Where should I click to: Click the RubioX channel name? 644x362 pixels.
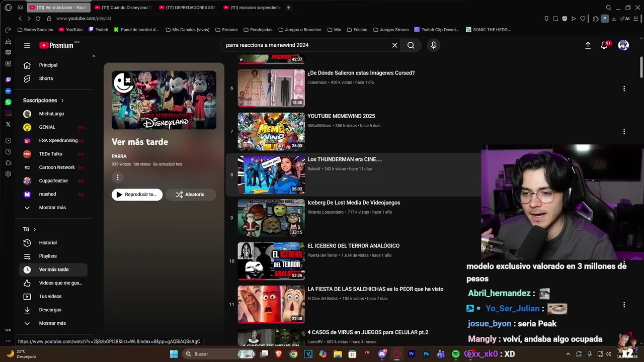[314, 169]
